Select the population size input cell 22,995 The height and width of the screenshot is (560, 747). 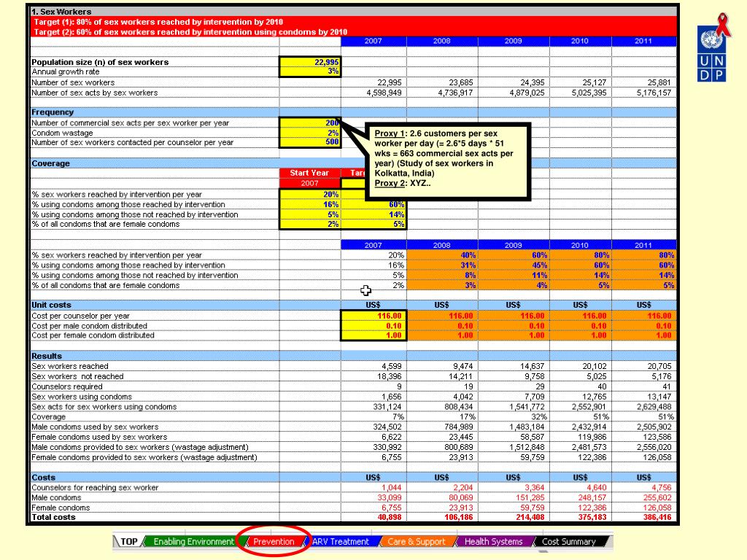tap(309, 62)
